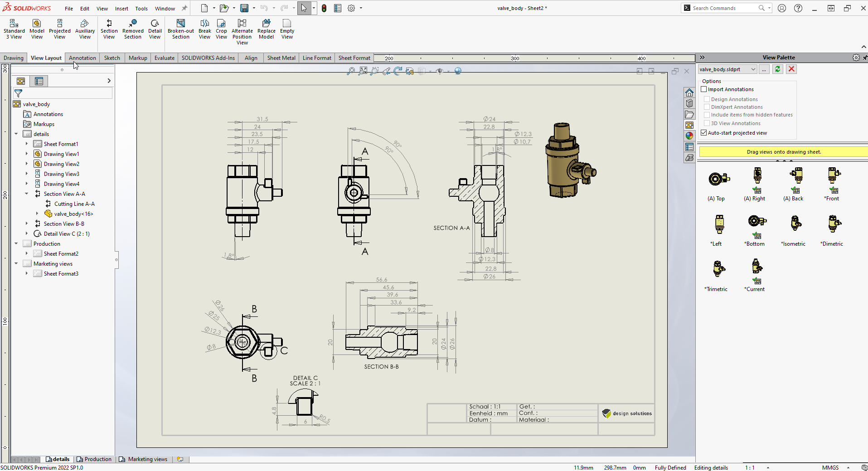Click the browse ellipsis button in View Palette

(x=765, y=69)
